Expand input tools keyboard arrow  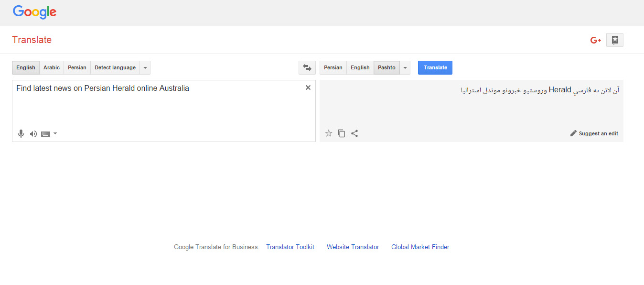pyautogui.click(x=55, y=133)
